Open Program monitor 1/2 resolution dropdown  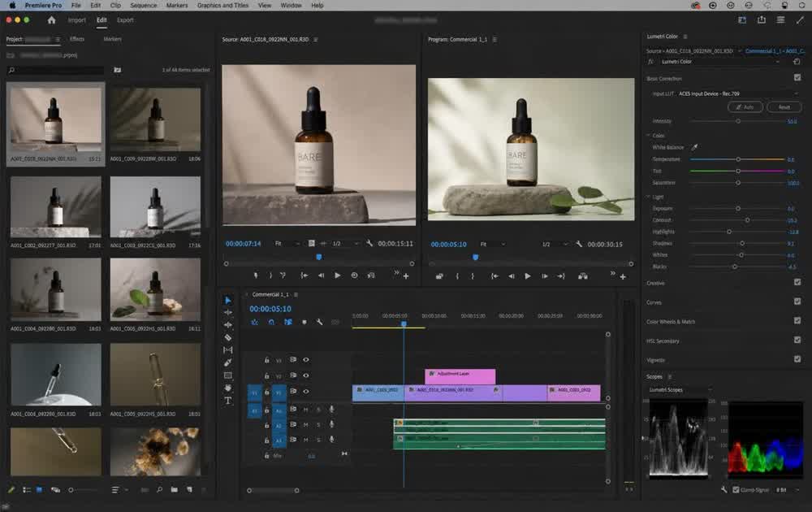click(x=555, y=244)
